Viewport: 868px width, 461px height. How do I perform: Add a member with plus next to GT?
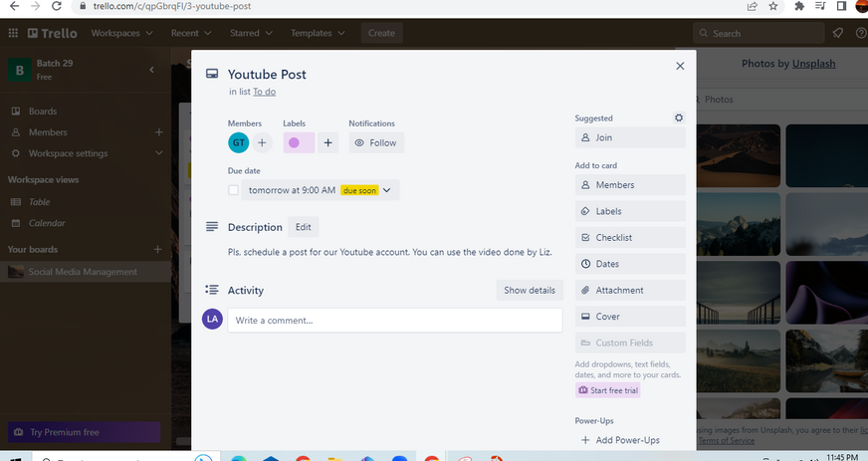pyautogui.click(x=262, y=142)
